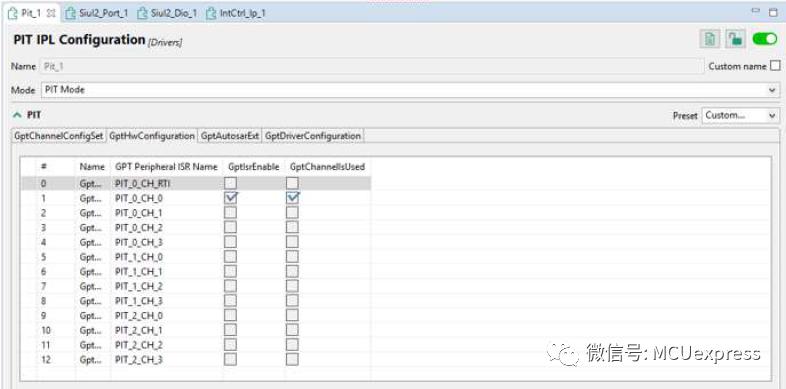Image resolution: width=786 pixels, height=389 pixels.
Task: Select the PIT_2_CH_1 cell
Action: pos(139,330)
